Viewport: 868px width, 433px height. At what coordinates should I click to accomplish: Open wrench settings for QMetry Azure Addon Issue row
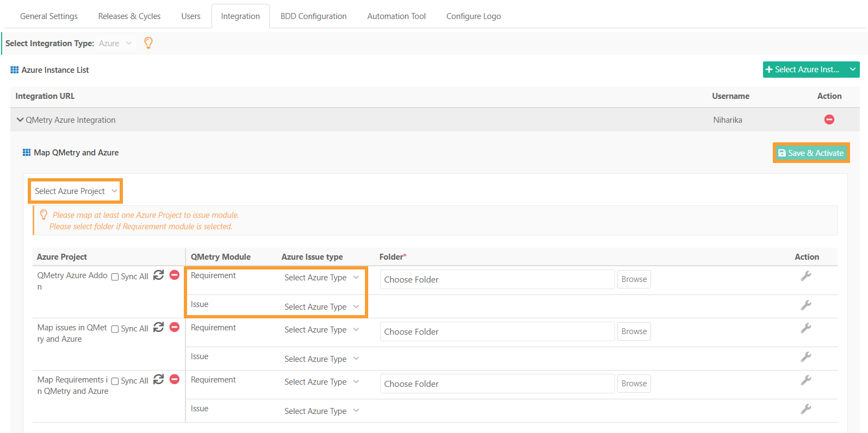806,305
